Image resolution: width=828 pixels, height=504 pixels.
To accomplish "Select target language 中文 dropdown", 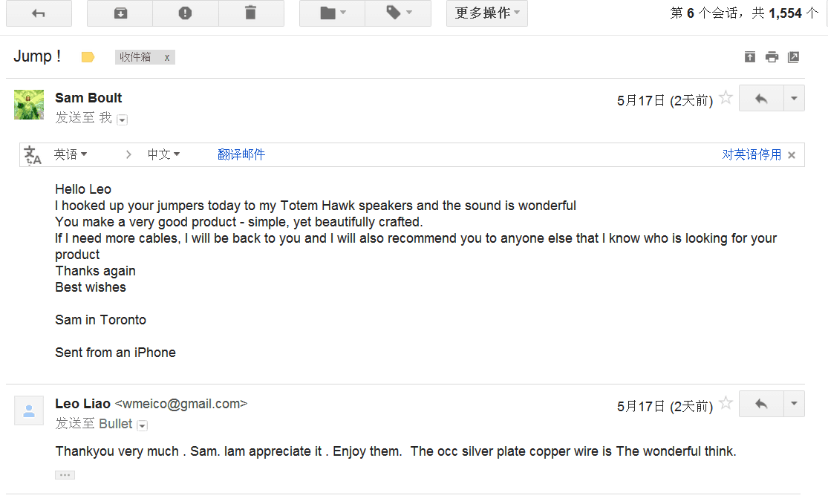I will [x=163, y=154].
